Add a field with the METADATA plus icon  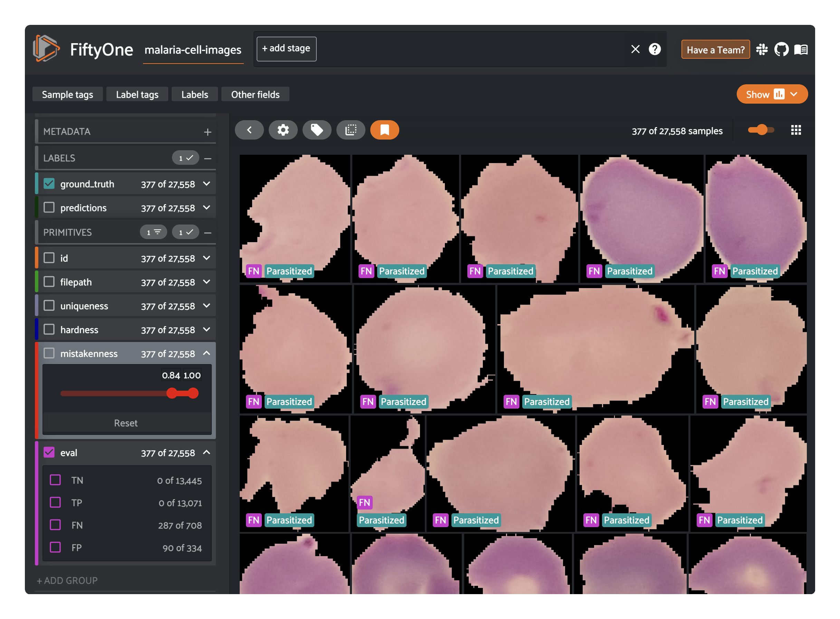click(x=208, y=132)
